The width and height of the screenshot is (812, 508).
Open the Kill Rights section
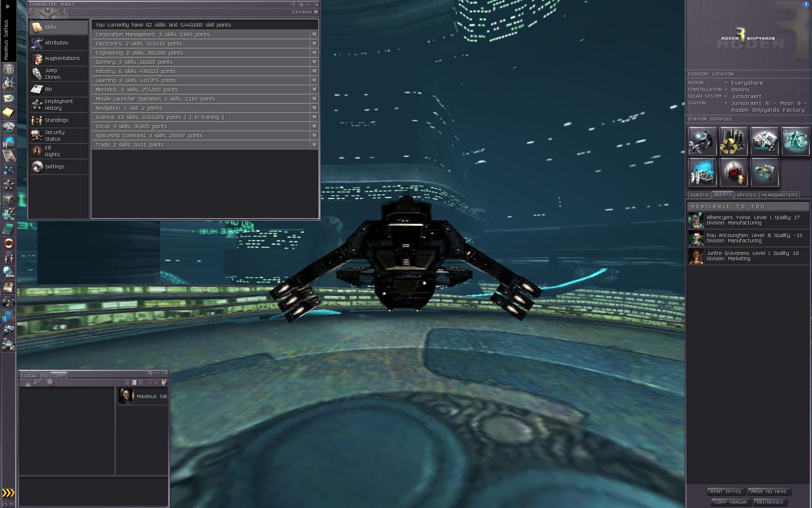point(59,151)
